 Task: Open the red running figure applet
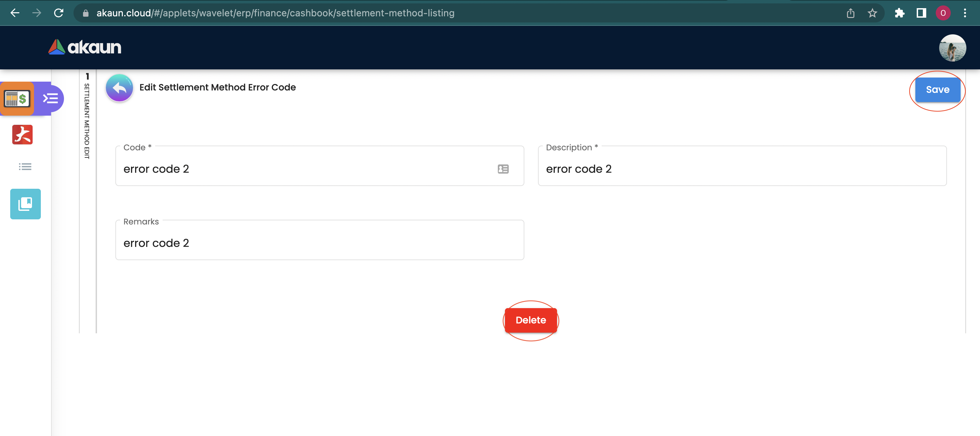pos(22,135)
